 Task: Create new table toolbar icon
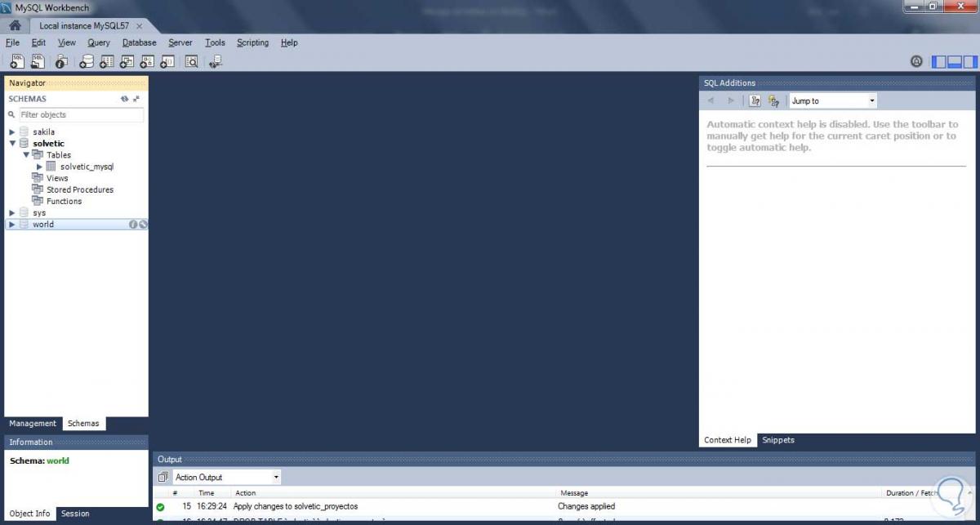click(x=107, y=61)
